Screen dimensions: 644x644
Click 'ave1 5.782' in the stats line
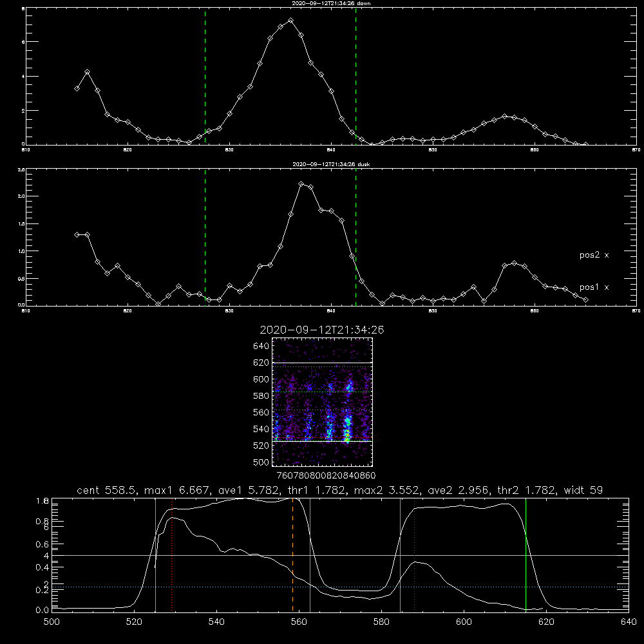pos(248,490)
